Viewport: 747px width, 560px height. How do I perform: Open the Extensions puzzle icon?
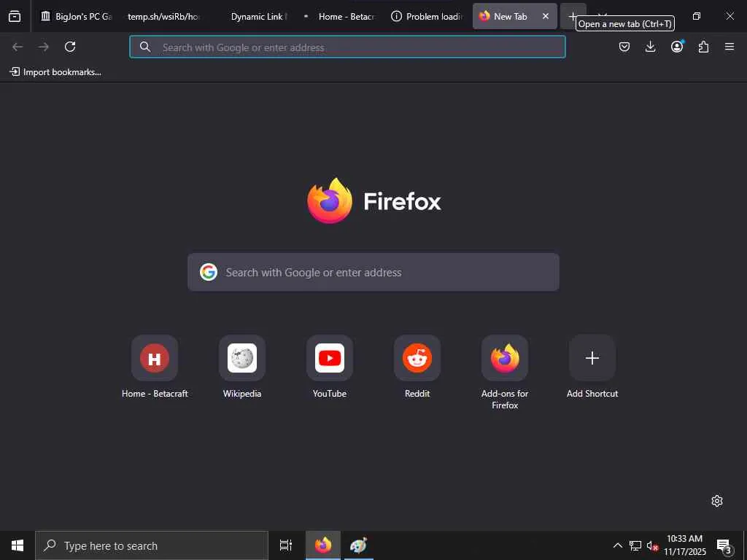coord(703,47)
